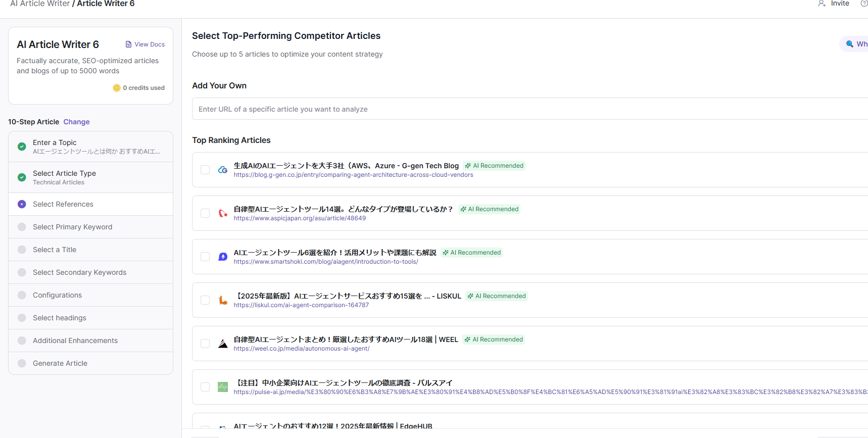Screen dimensions: 868x438
Task: Click the 自律型AIエージェントツール14選 article title
Action: (343, 209)
